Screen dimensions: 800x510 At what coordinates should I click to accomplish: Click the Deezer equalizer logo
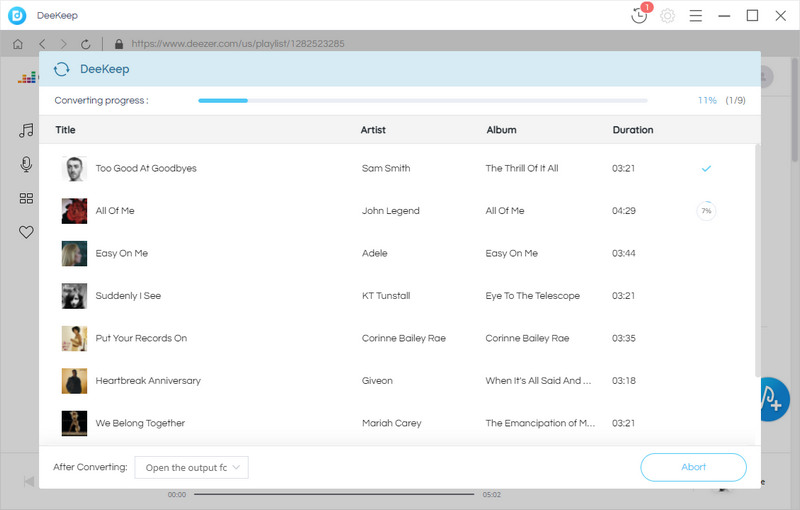click(x=27, y=78)
